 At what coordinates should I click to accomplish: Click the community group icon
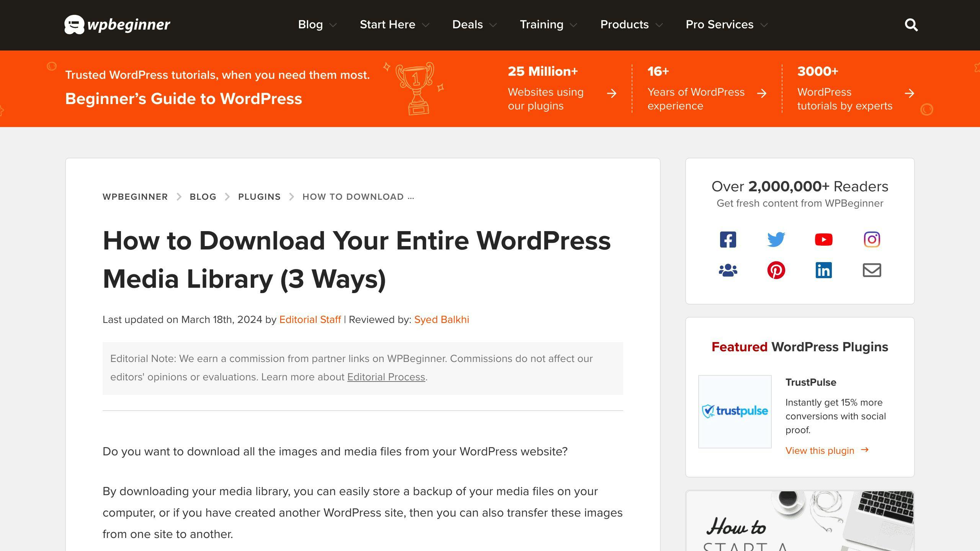(x=728, y=270)
